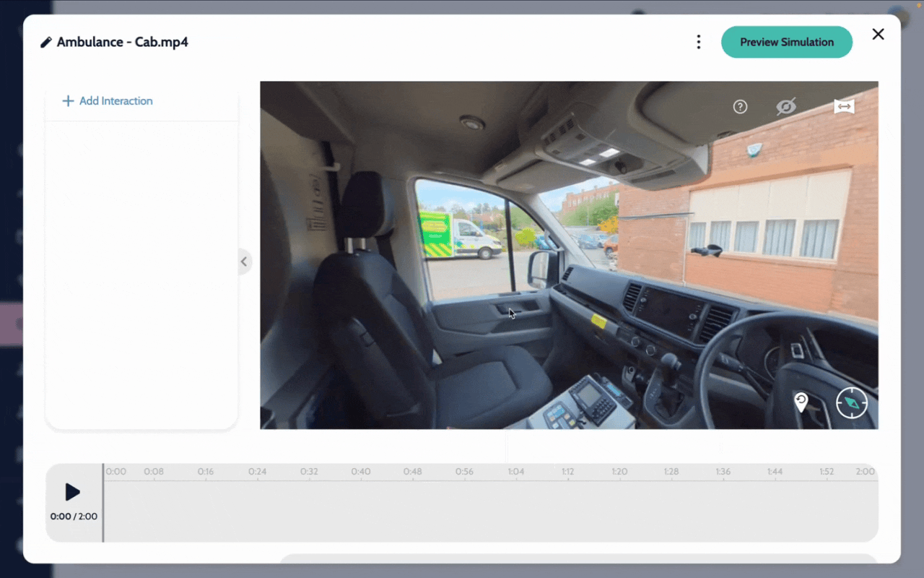Click the 2:00 end mark on the timeline ruler
The height and width of the screenshot is (578, 924).
click(866, 472)
